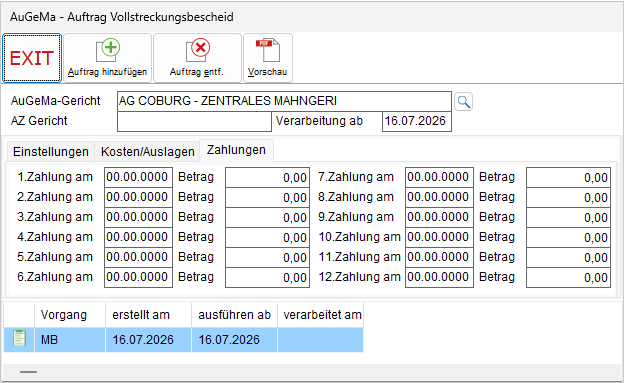The width and height of the screenshot is (624, 383).
Task: Edit Betrag for 4.Zahlung
Action: [267, 237]
